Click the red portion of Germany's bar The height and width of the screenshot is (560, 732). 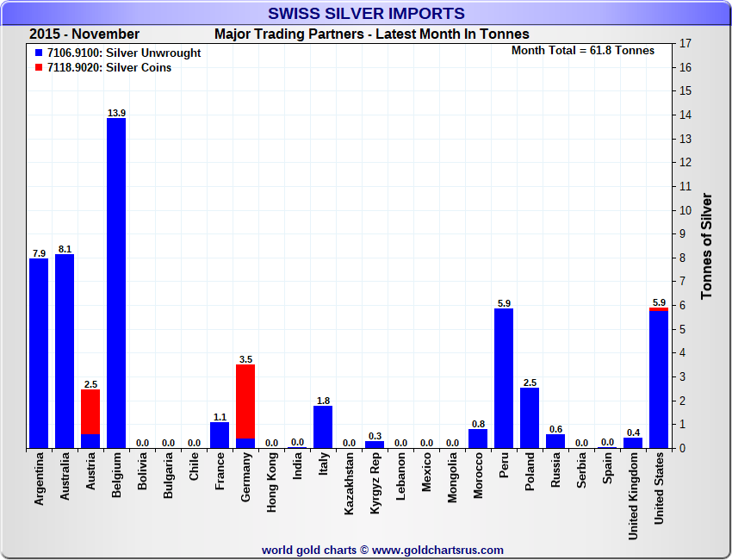245,401
